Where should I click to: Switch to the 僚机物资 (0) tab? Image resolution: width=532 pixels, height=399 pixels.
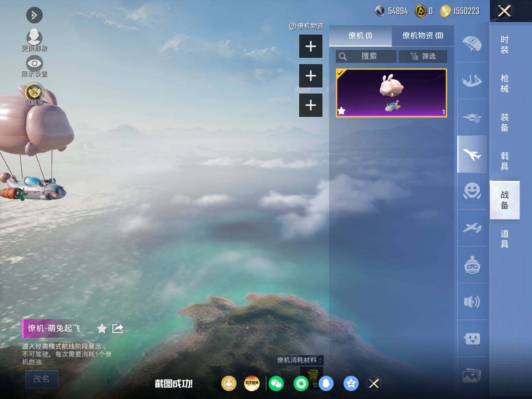tap(423, 36)
